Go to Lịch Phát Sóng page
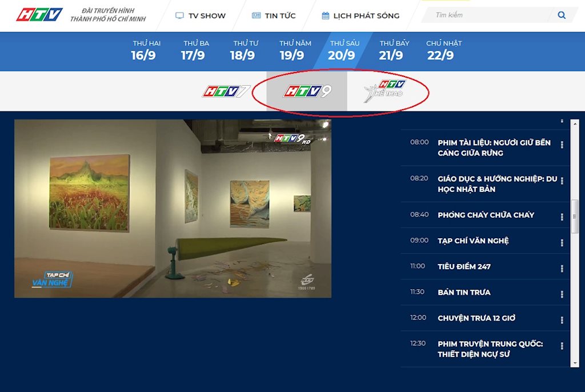This screenshot has width=585, height=392. point(360,15)
